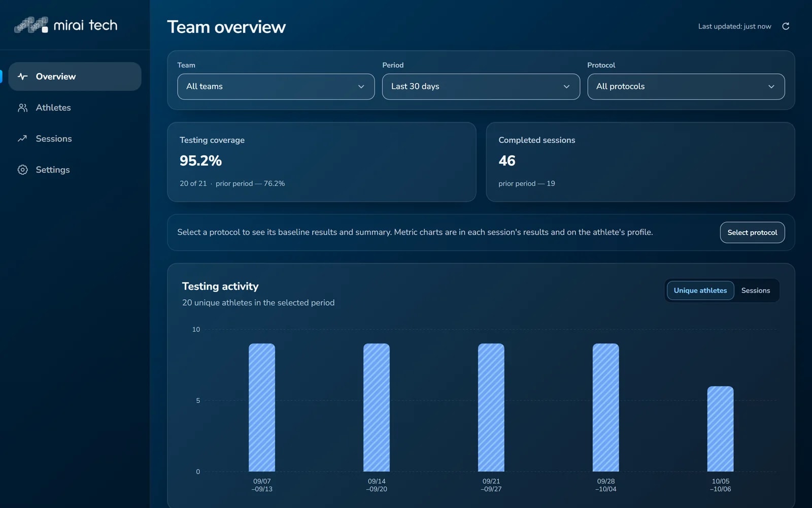The width and height of the screenshot is (812, 508).
Task: Navigate to Sessions in sidebar
Action: pos(75,139)
